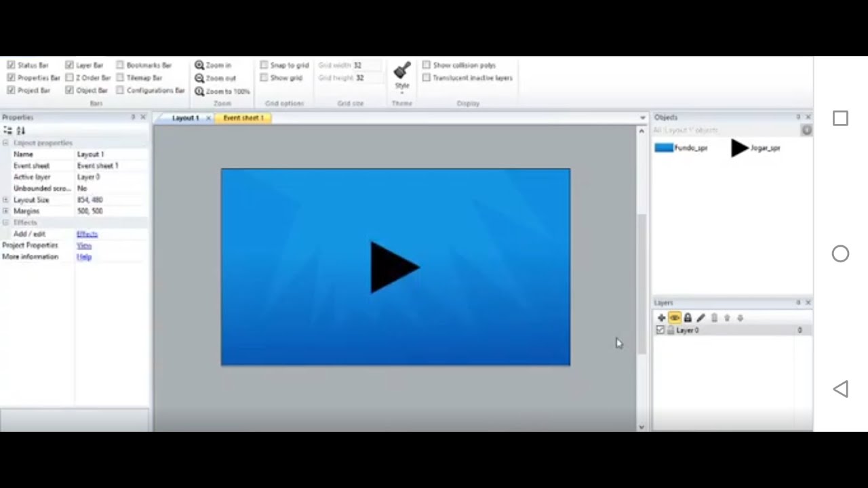Expand the Margins property row

point(5,211)
